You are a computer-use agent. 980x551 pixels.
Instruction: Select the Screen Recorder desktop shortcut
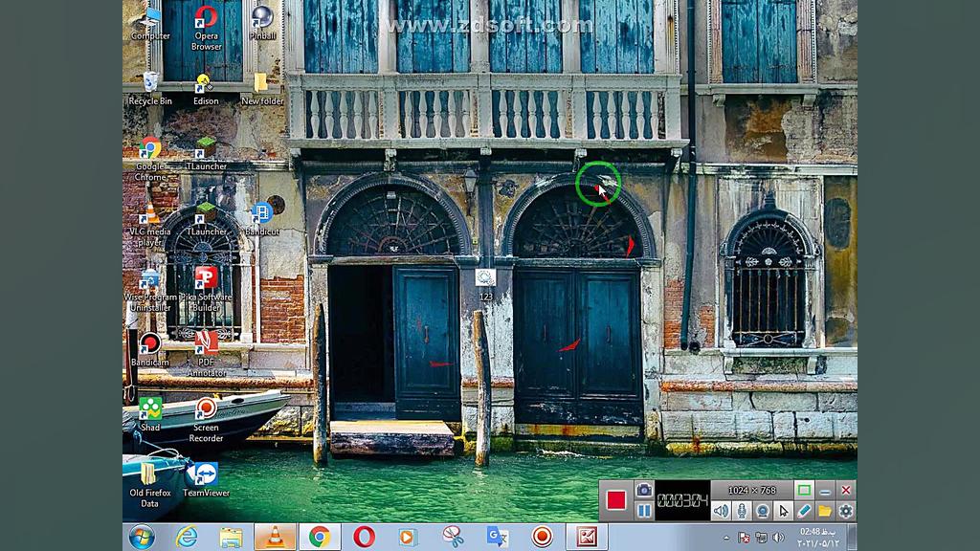pos(207,420)
